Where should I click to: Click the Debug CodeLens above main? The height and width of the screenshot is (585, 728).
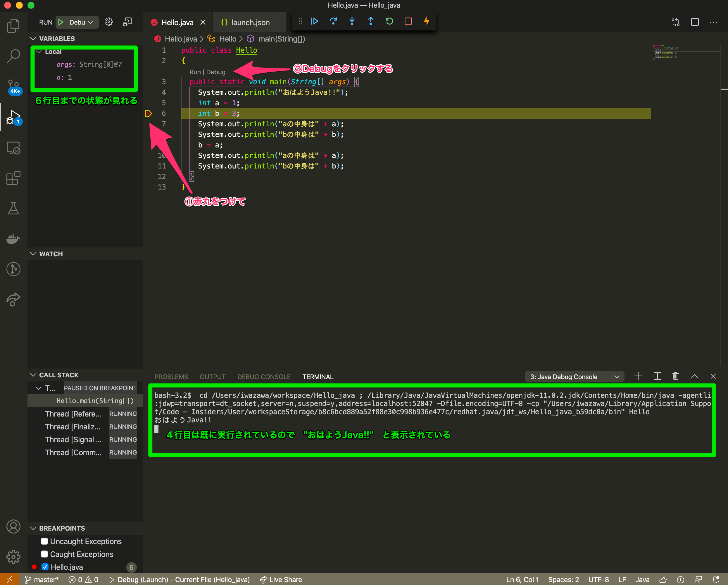(215, 72)
